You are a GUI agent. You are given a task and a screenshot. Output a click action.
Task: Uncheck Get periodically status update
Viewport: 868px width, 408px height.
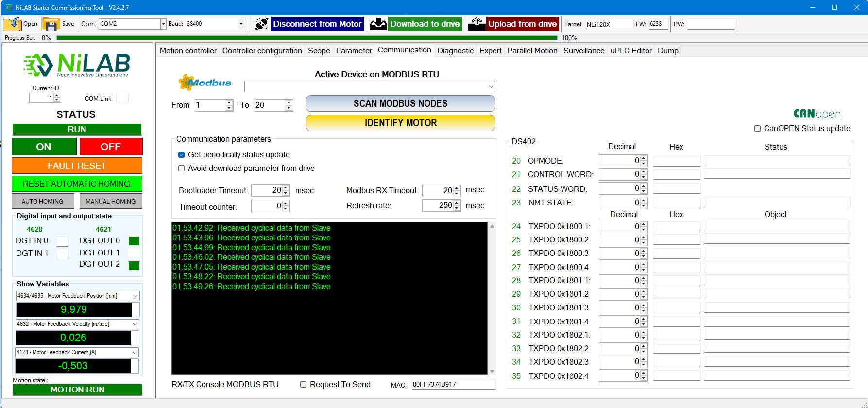(182, 155)
